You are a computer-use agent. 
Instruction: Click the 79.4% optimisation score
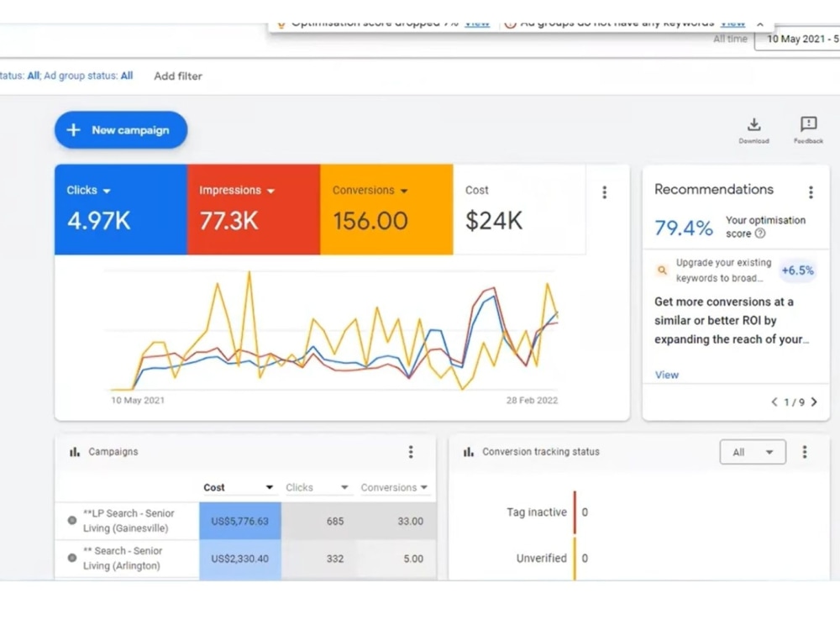click(x=684, y=228)
